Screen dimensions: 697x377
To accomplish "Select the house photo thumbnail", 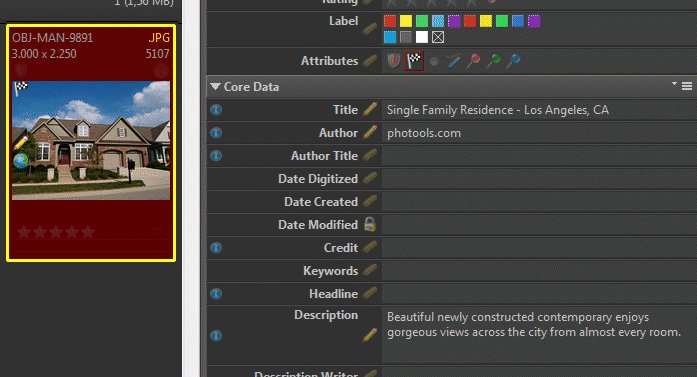I will (91, 140).
